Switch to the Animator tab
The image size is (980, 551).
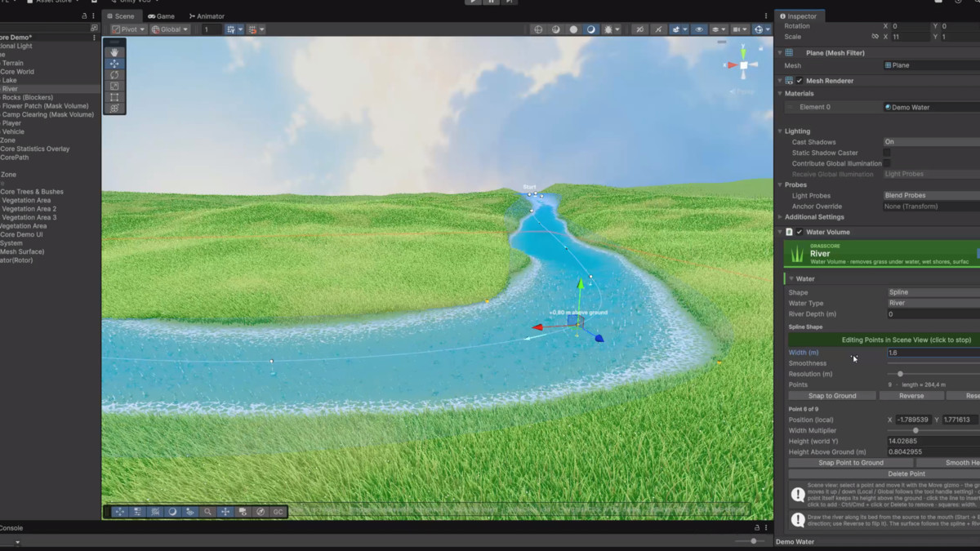206,16
